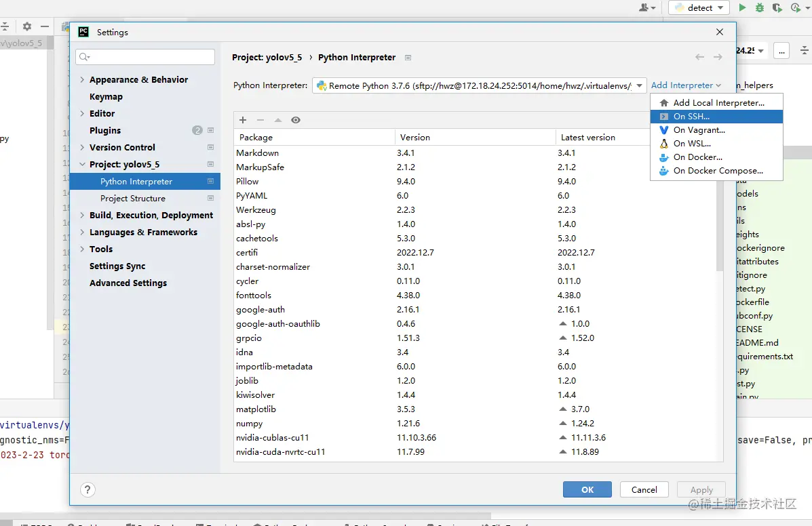Click the Debug bug icon in toolbar
The image size is (812, 526).
coord(760,7)
